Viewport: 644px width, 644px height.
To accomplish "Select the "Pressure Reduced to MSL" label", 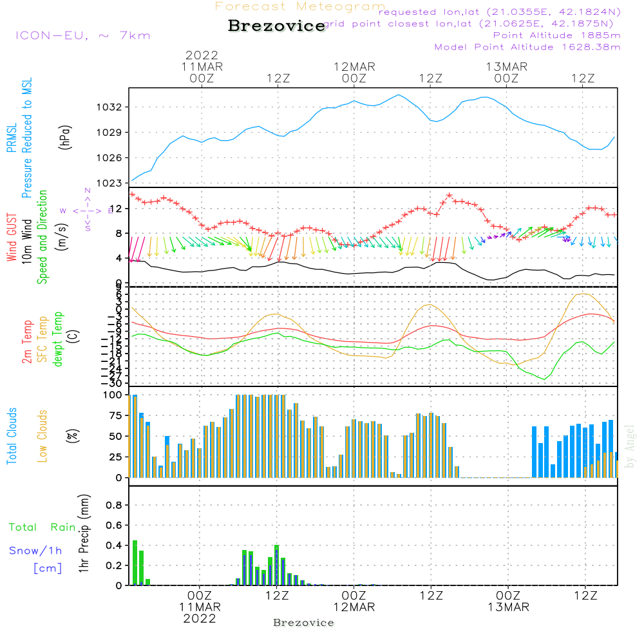I will (26, 138).
